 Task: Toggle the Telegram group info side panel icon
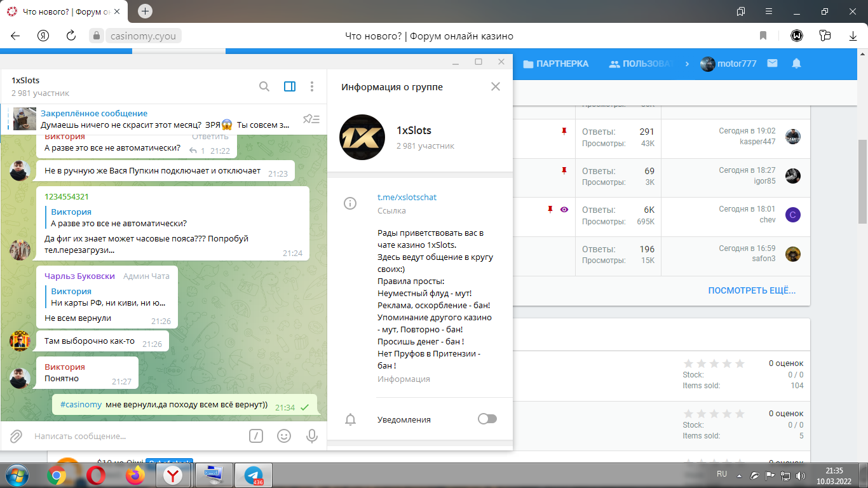tap(290, 86)
